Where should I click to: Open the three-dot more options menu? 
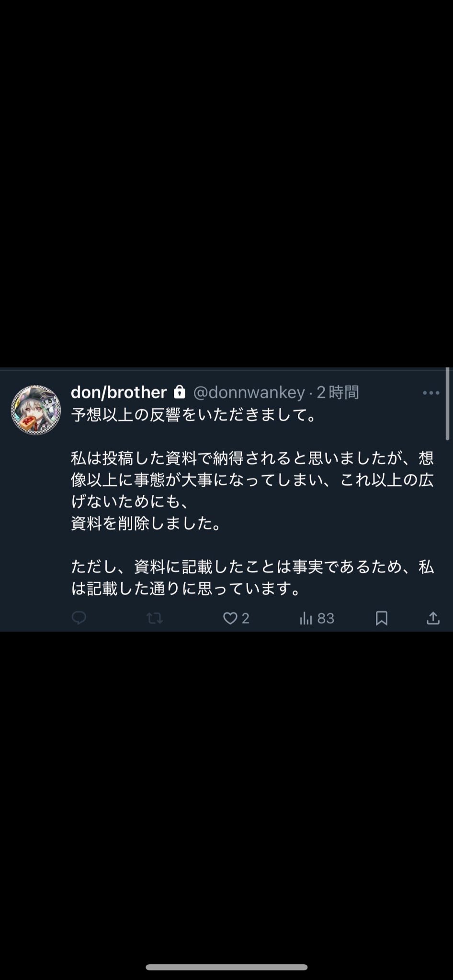coord(431,393)
